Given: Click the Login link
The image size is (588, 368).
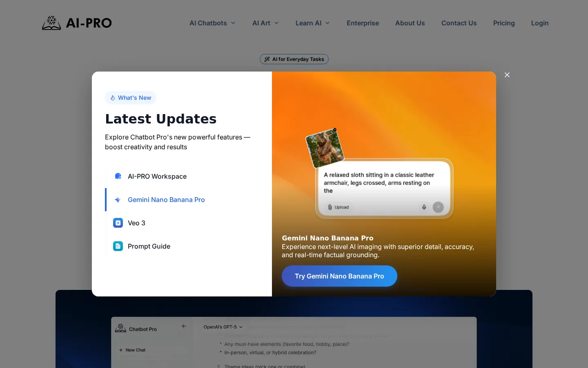Looking at the screenshot, I should (x=540, y=23).
